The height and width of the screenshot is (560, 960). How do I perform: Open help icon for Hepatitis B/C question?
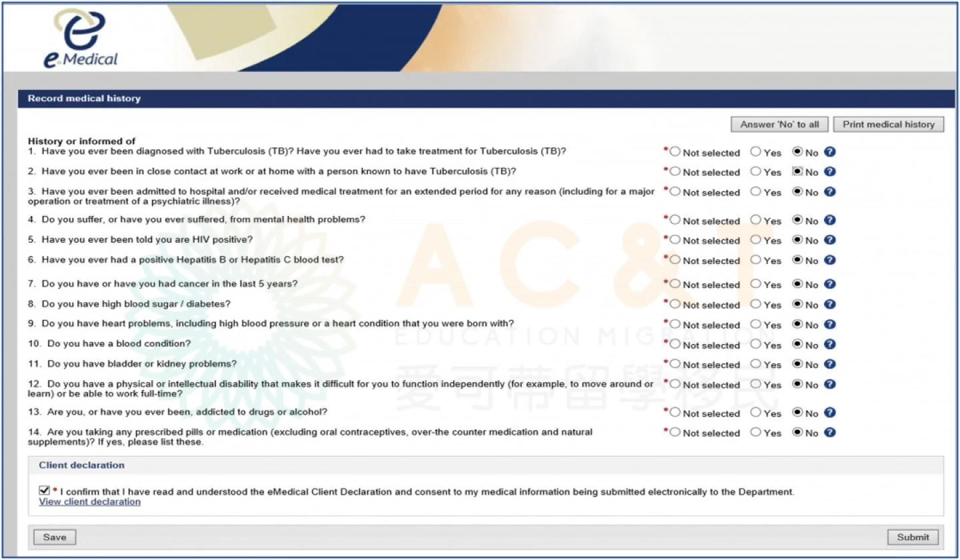tap(829, 260)
